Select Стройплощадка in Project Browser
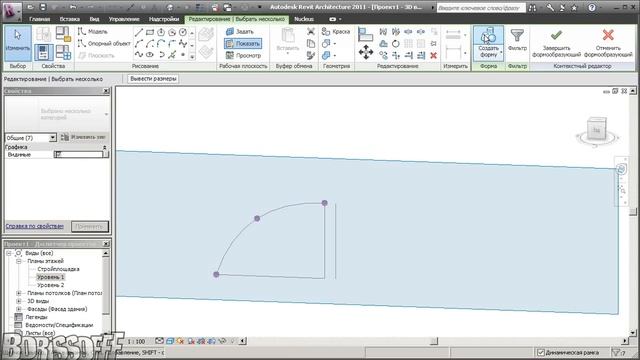Screen dimensions: 640x360 [58, 269]
